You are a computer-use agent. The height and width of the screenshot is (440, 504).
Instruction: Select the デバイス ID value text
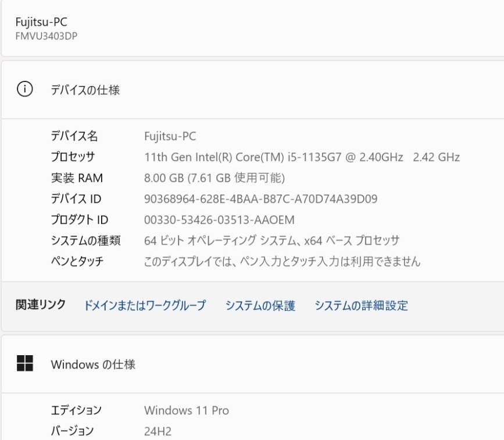click(260, 199)
